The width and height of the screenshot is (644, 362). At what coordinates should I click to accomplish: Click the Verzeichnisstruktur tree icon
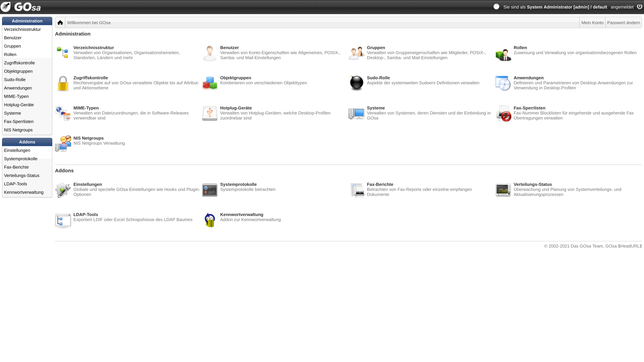63,52
